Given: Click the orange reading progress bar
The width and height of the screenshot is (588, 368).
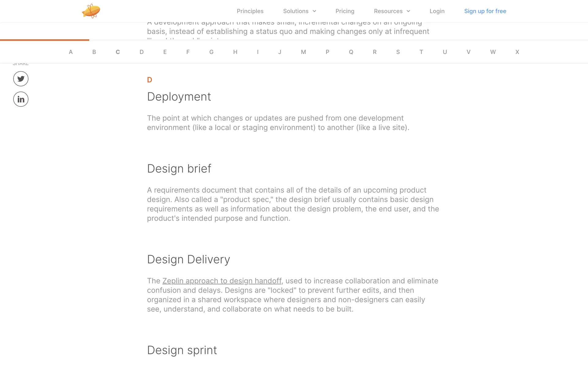Looking at the screenshot, I should point(45,40).
